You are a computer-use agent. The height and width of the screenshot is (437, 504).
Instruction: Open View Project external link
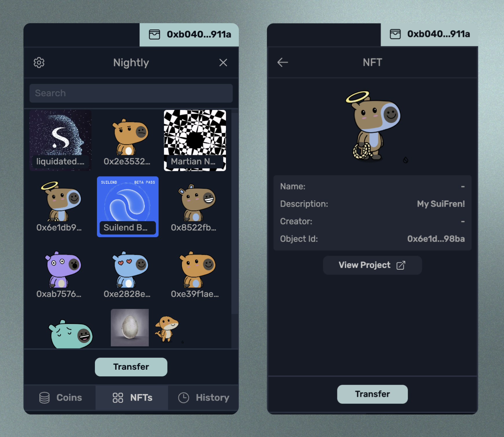click(372, 265)
